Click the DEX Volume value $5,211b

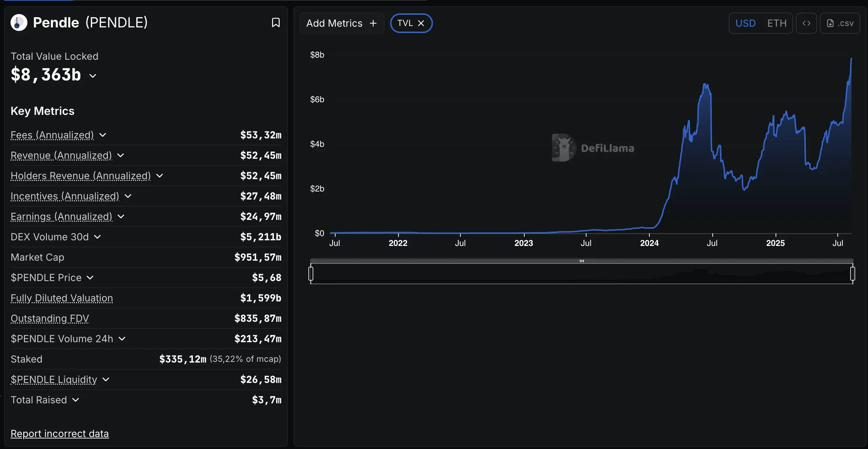(x=261, y=237)
